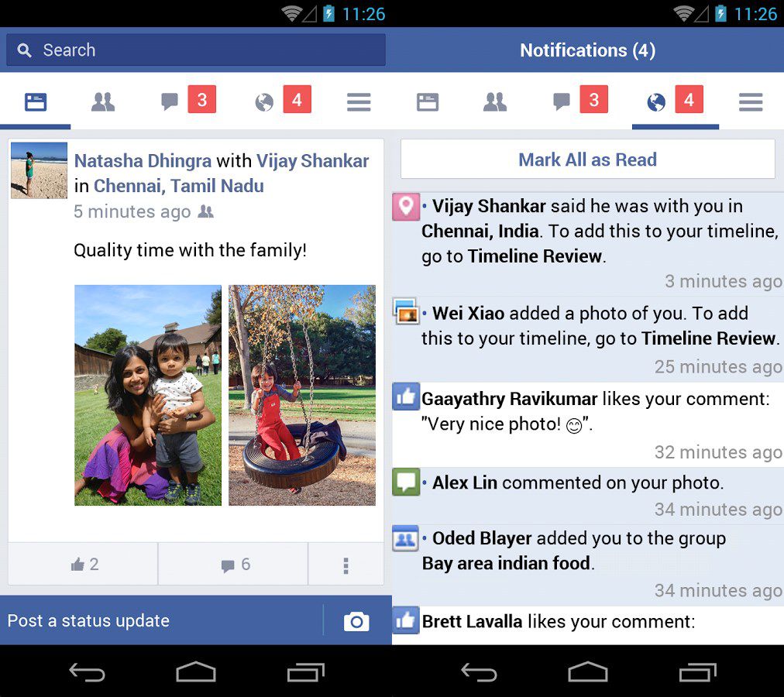Image resolution: width=784 pixels, height=697 pixels.
Task: Click thumbs-up icon beside Gaayathry Ravikumar
Action: click(x=405, y=397)
